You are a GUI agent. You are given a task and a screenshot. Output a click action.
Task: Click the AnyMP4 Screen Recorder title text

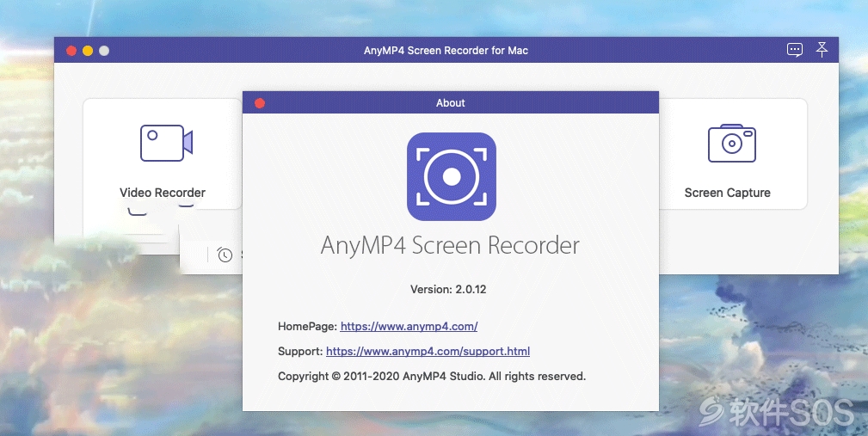pyautogui.click(x=450, y=245)
